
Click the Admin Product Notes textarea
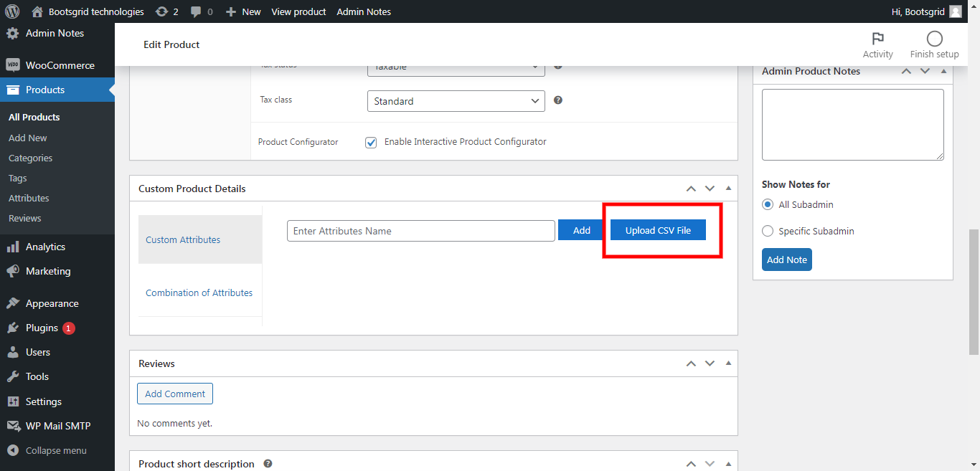coord(853,125)
